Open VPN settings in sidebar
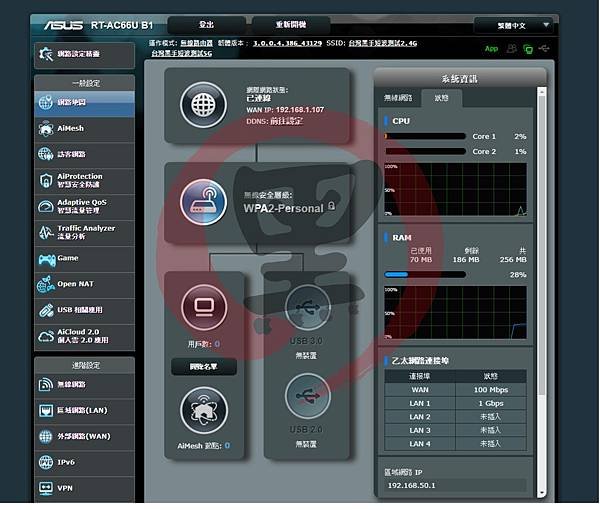This screenshot has height=510, width=600. pyautogui.click(x=84, y=489)
